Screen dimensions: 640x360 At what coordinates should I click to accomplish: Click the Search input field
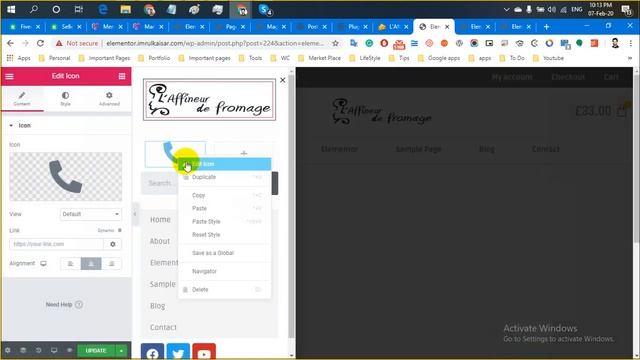(x=160, y=183)
